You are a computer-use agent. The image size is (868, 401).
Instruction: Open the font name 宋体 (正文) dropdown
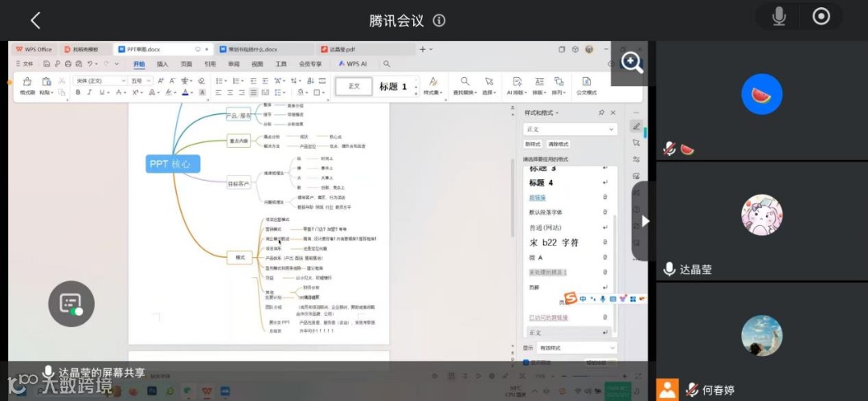coord(100,81)
